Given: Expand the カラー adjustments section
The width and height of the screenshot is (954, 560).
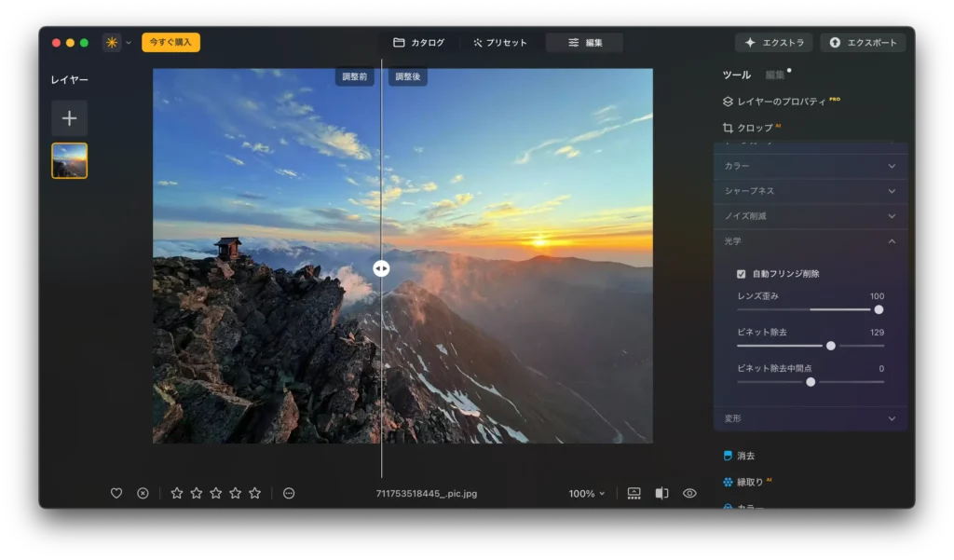Looking at the screenshot, I should (810, 165).
